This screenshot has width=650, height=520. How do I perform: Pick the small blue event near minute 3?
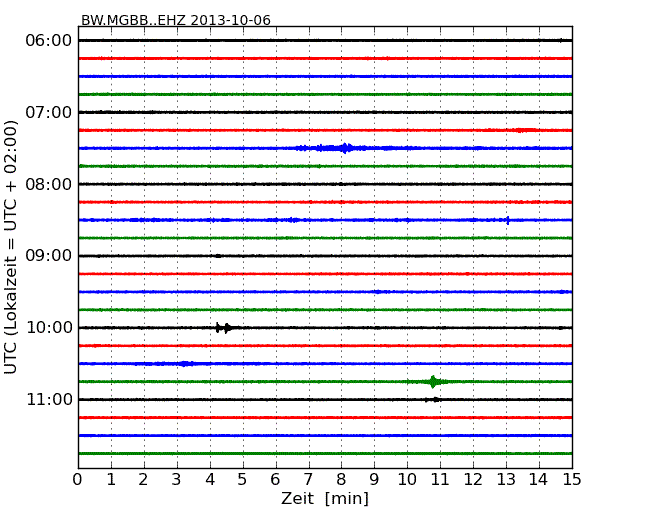point(185,364)
